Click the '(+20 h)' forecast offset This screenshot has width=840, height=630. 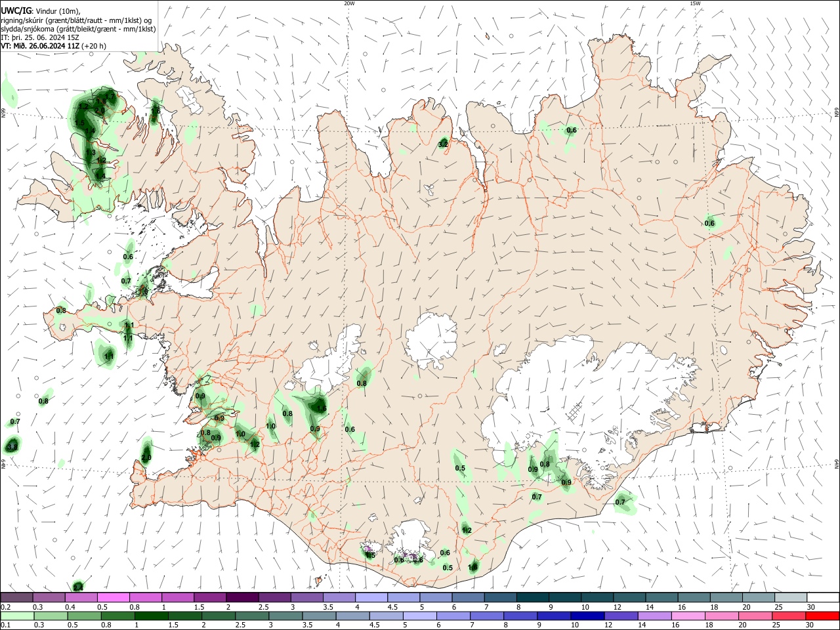(x=94, y=46)
